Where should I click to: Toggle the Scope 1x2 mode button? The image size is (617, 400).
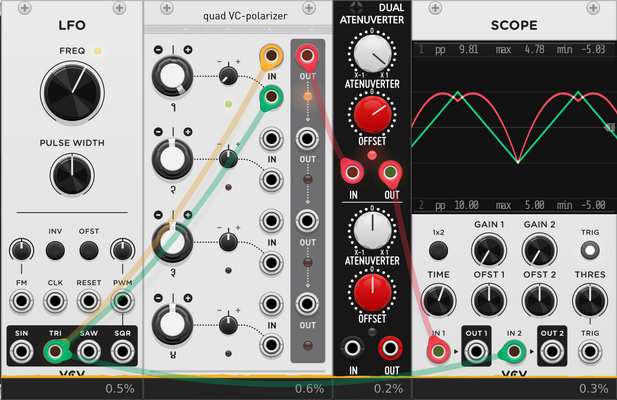pos(438,250)
